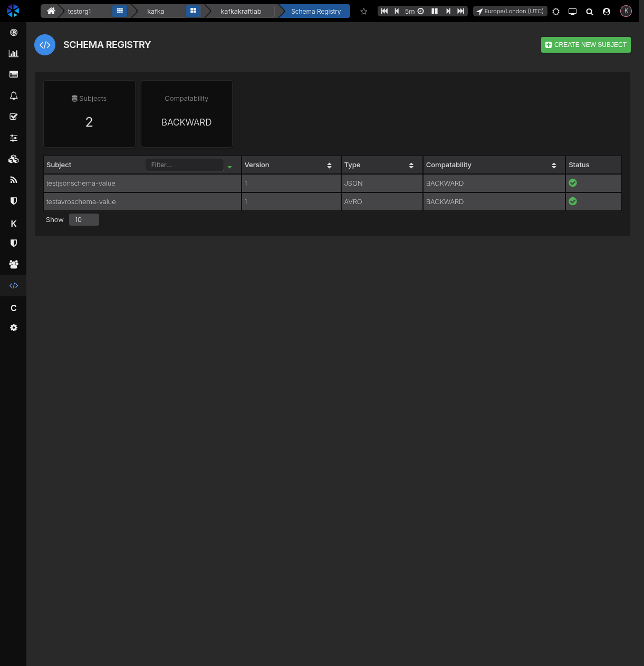Click the Subject filter input field

click(184, 165)
